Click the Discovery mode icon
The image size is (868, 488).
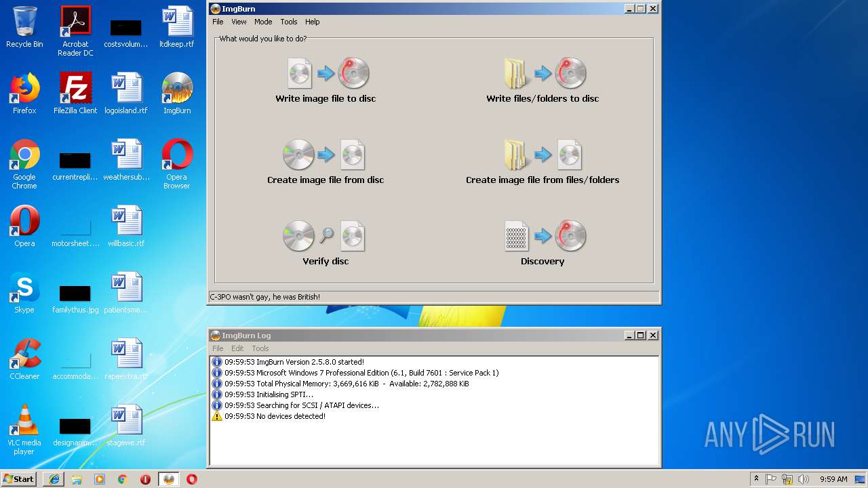coord(545,235)
